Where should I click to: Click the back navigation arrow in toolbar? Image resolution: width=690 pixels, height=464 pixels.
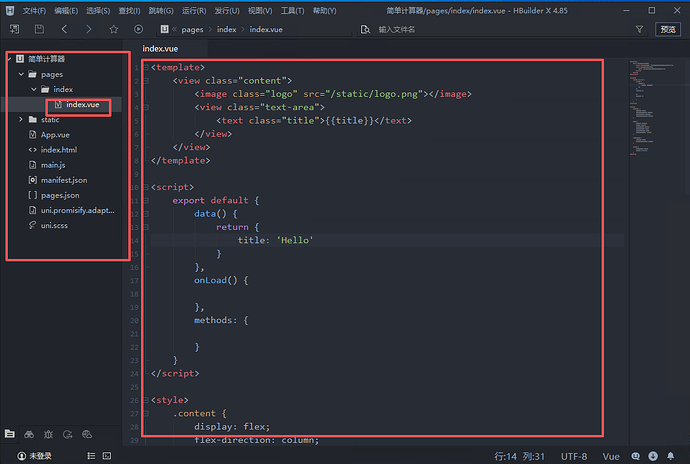[64, 30]
